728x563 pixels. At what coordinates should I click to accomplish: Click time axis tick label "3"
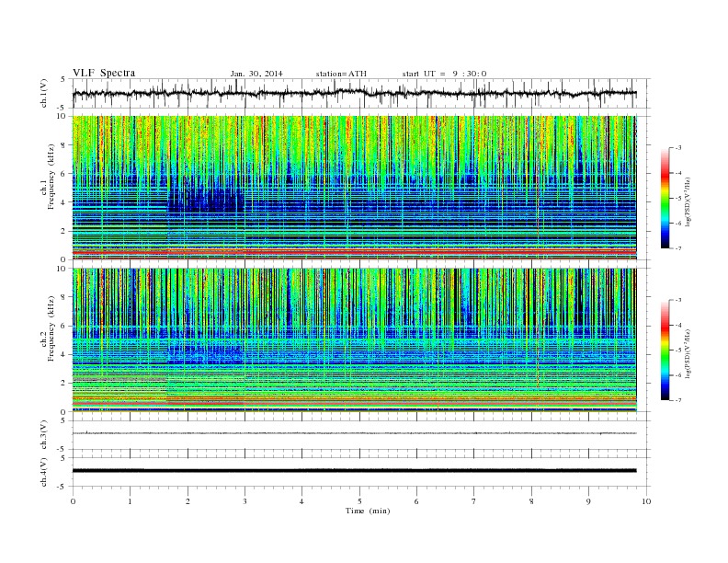tap(245, 501)
